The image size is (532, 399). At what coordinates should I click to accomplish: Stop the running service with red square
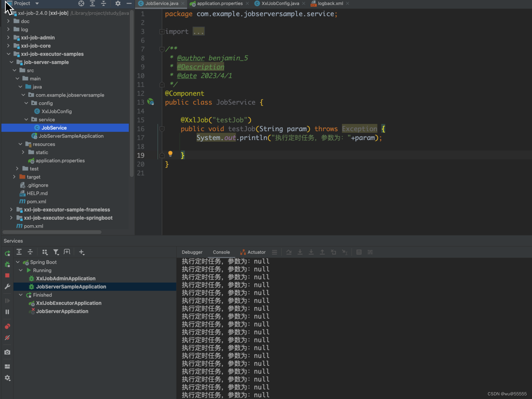point(7,275)
